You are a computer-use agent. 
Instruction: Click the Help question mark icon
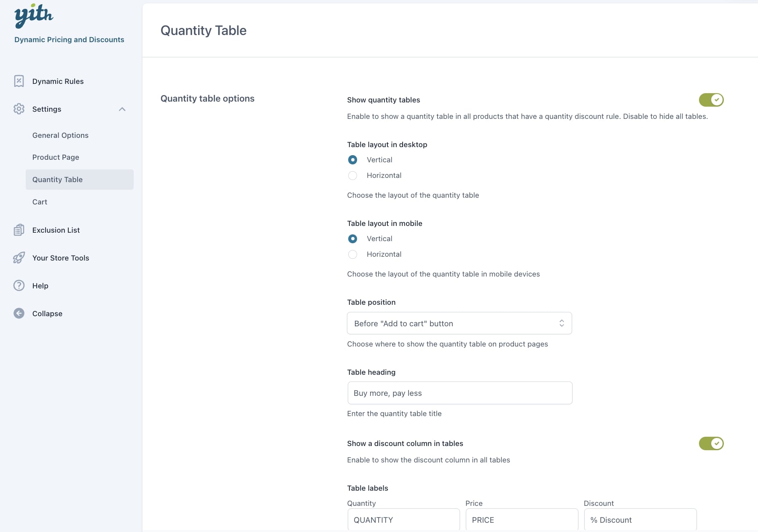click(19, 285)
